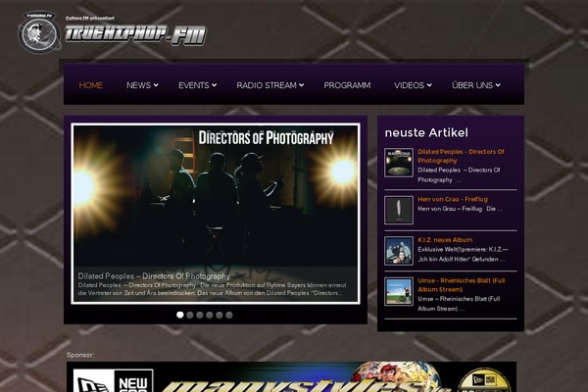
Task: Expand the ÜBER UNS dropdown chevron
Action: [x=498, y=85]
